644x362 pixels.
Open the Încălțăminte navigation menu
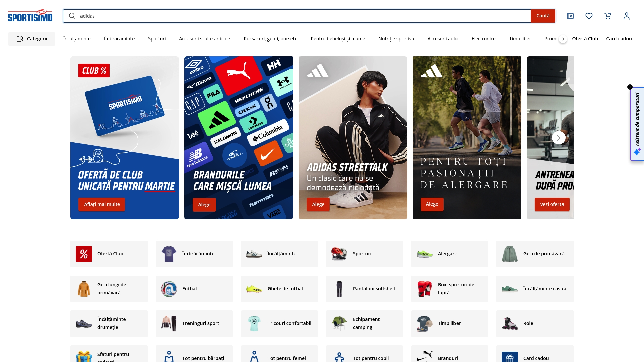click(77, 39)
